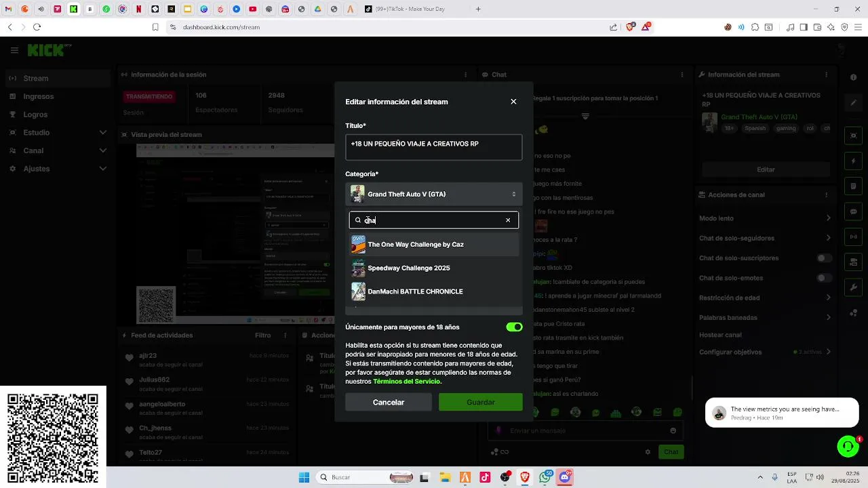
Task: Click the gaming tag in stream info
Action: tap(786, 128)
